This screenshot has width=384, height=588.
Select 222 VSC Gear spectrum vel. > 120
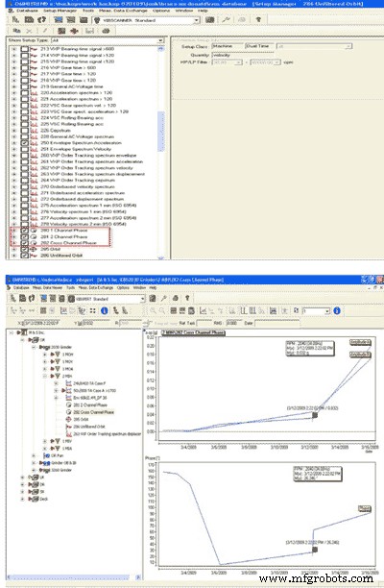pos(78,106)
